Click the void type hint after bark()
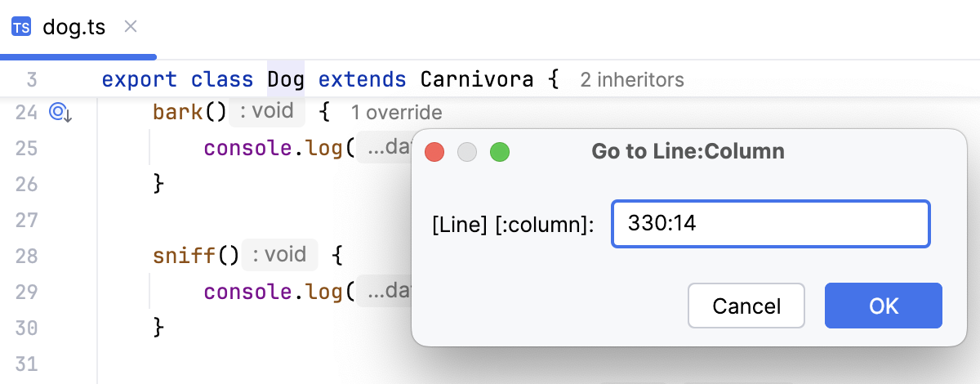This screenshot has width=980, height=384. [267, 112]
